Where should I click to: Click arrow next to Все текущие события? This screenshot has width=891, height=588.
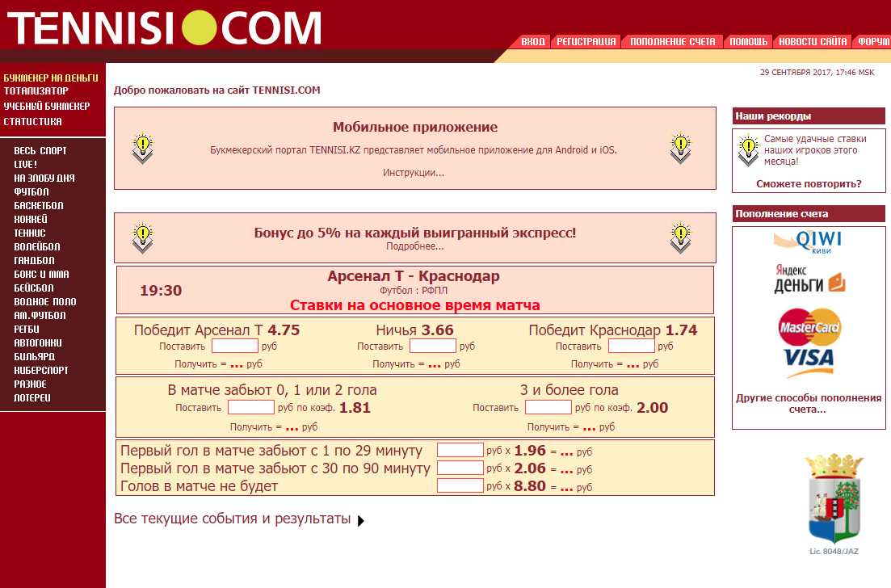pyautogui.click(x=361, y=520)
